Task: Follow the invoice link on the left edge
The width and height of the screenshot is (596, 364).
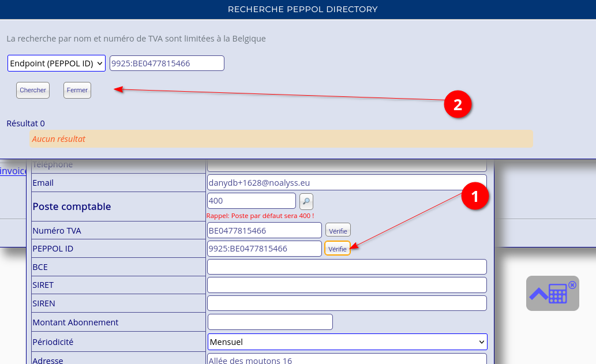Action: click(x=13, y=171)
